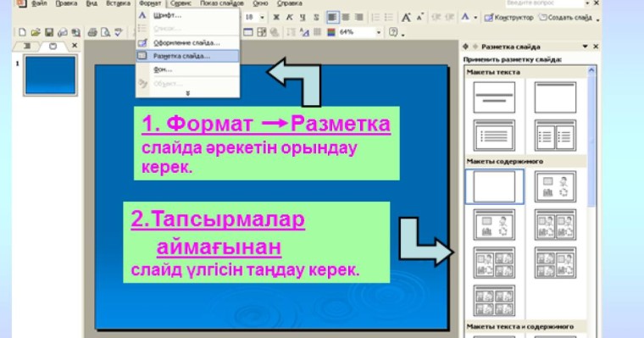The image size is (644, 338).
Task: Apply Underline formatting (Ч icon)
Action: pos(303,17)
